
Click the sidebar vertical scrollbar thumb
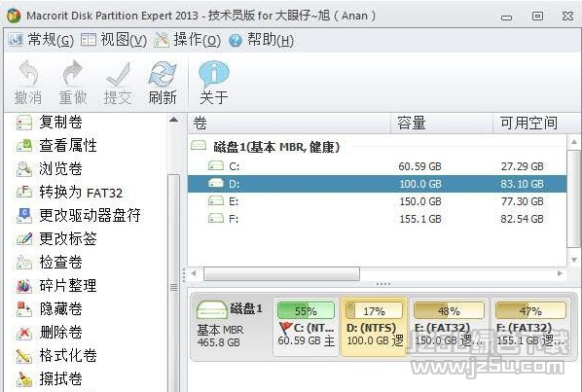[173, 284]
